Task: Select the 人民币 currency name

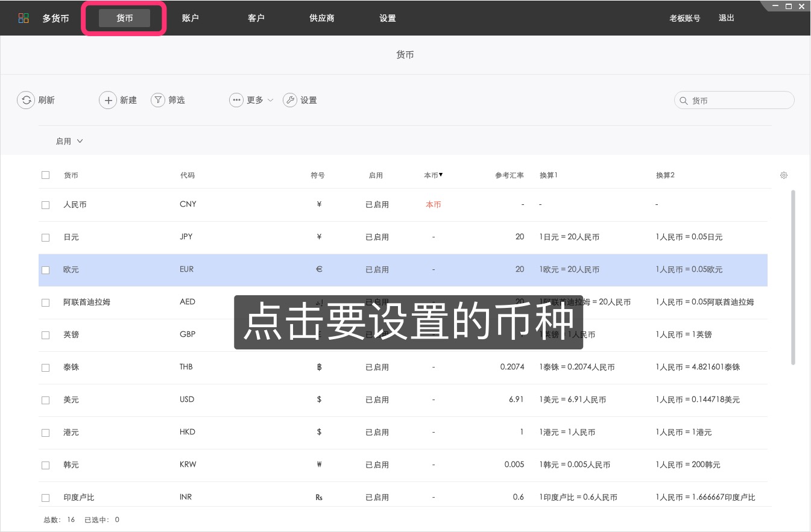Action: (75, 205)
